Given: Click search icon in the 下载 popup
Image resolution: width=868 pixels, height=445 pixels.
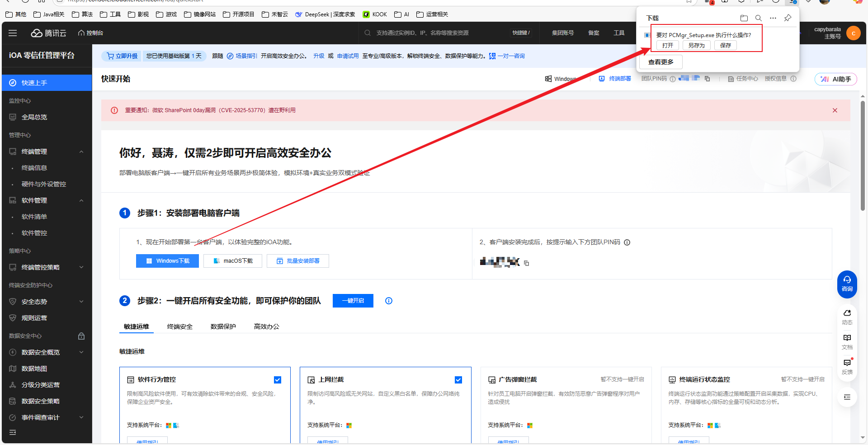Looking at the screenshot, I should pyautogui.click(x=759, y=18).
